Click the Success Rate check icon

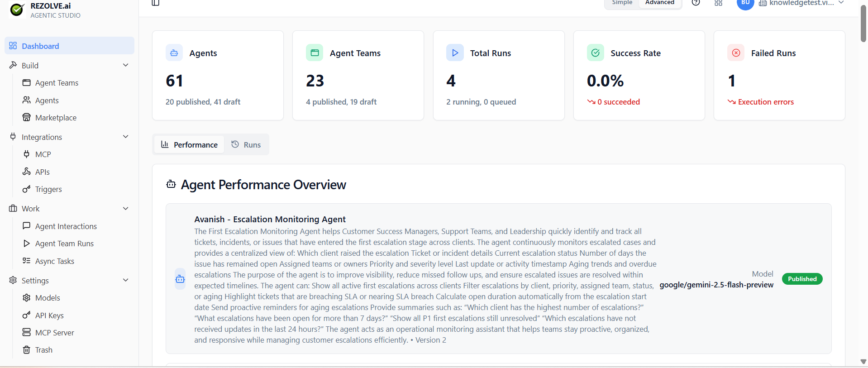pos(596,53)
